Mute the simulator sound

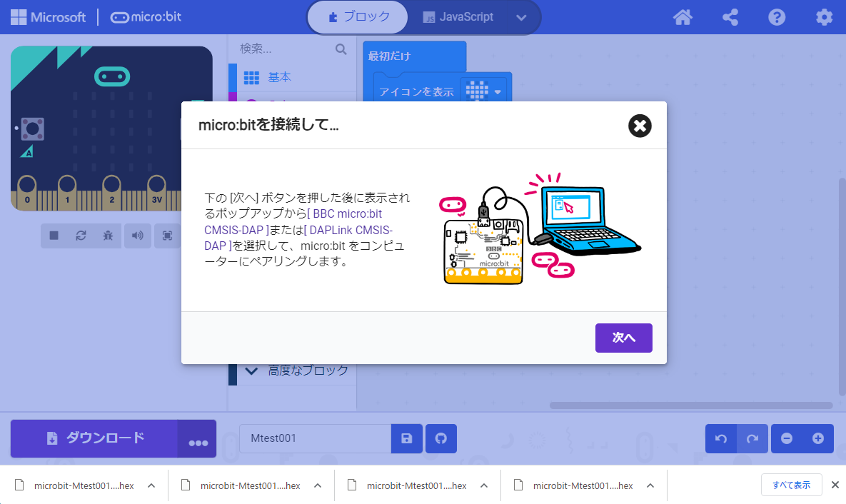coord(138,236)
